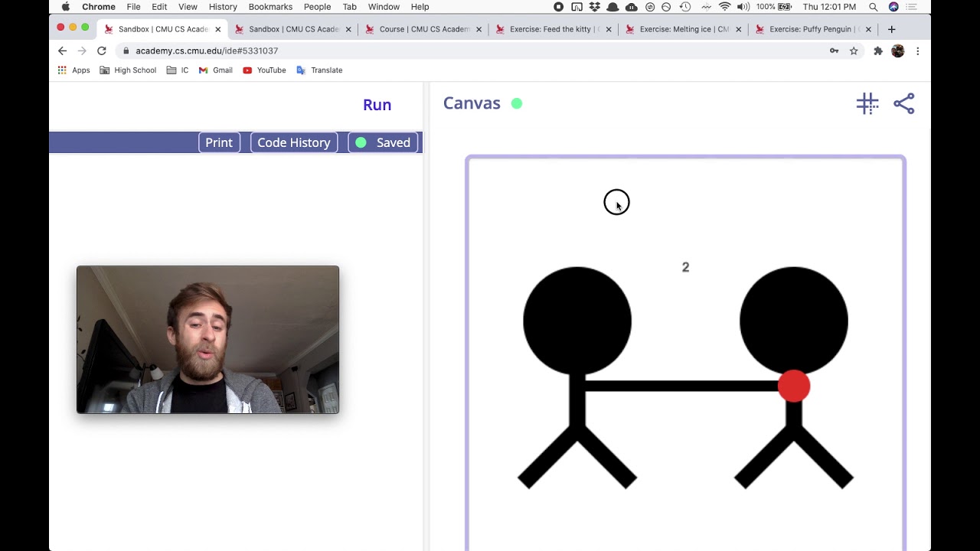Screen dimensions: 980x551
Task: Click the Saved status button
Action: 383,142
